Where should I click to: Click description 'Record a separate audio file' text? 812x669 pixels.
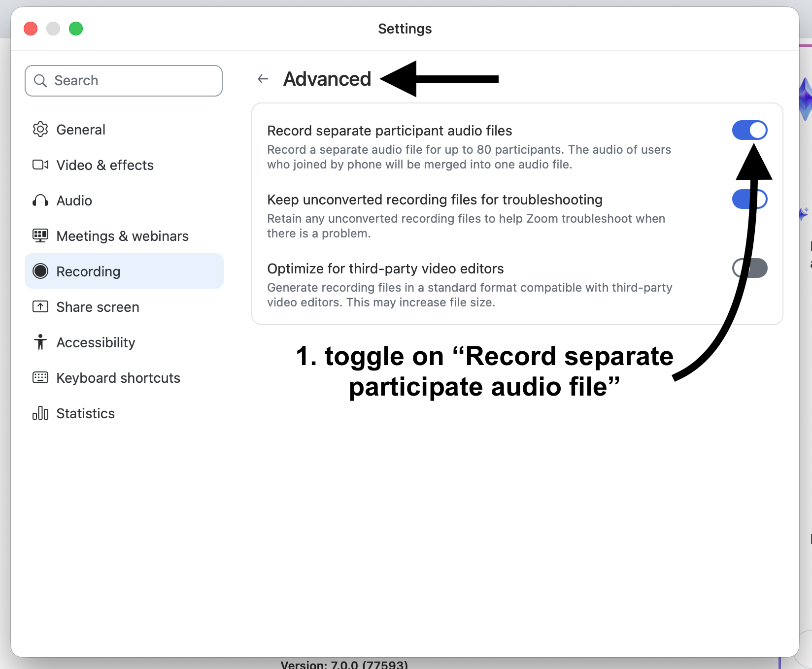pos(469,157)
